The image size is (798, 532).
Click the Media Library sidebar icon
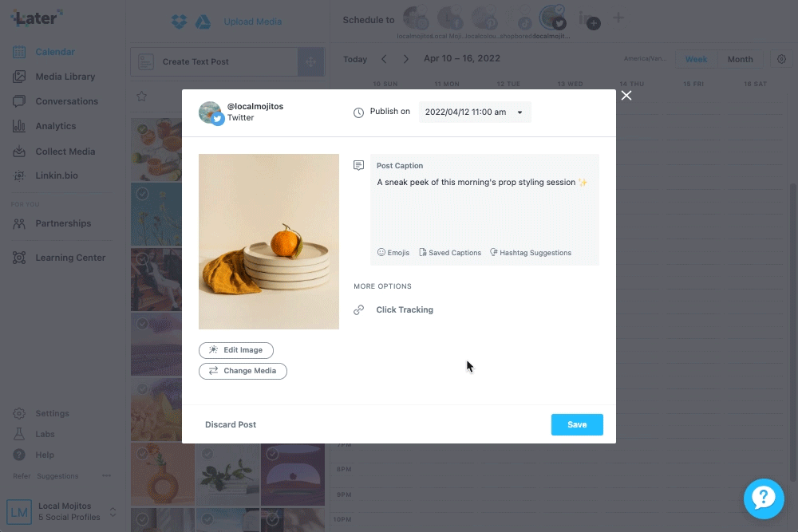coord(19,77)
